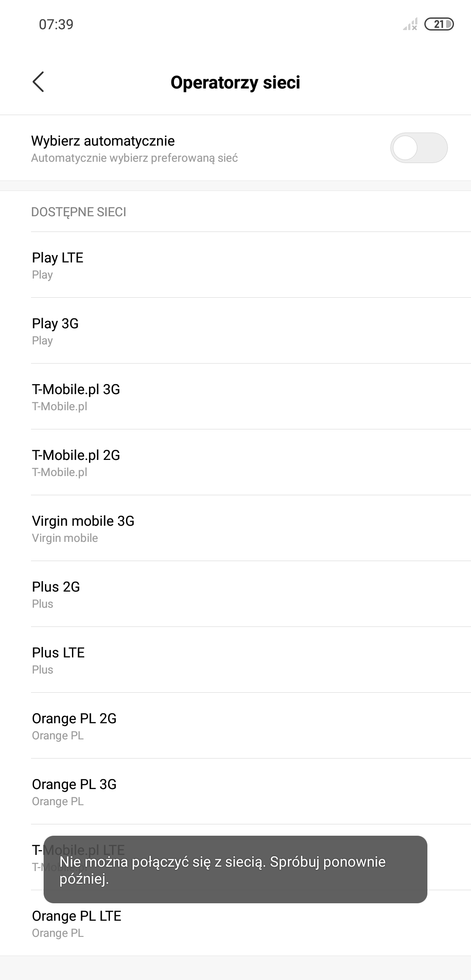The image size is (471, 980).
Task: Enable the Wybierz automatycznie switch
Action: [419, 148]
